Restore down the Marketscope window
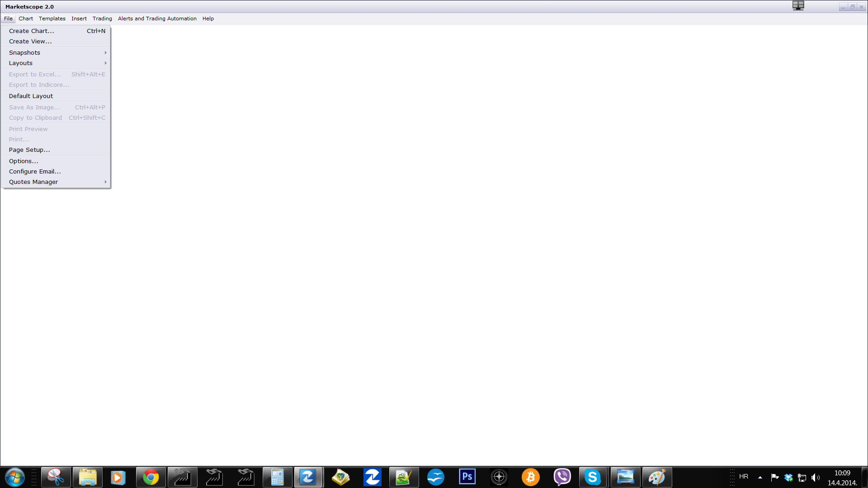Image resolution: width=868 pixels, height=488 pixels. (x=852, y=7)
